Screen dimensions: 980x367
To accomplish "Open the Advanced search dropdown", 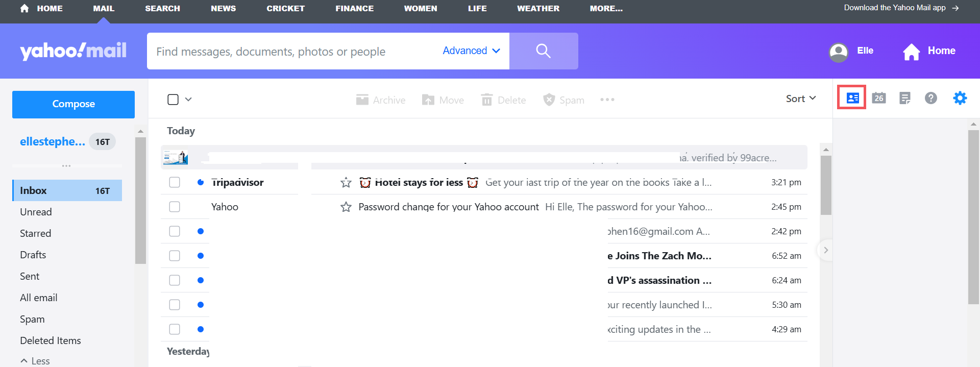I will (x=471, y=51).
